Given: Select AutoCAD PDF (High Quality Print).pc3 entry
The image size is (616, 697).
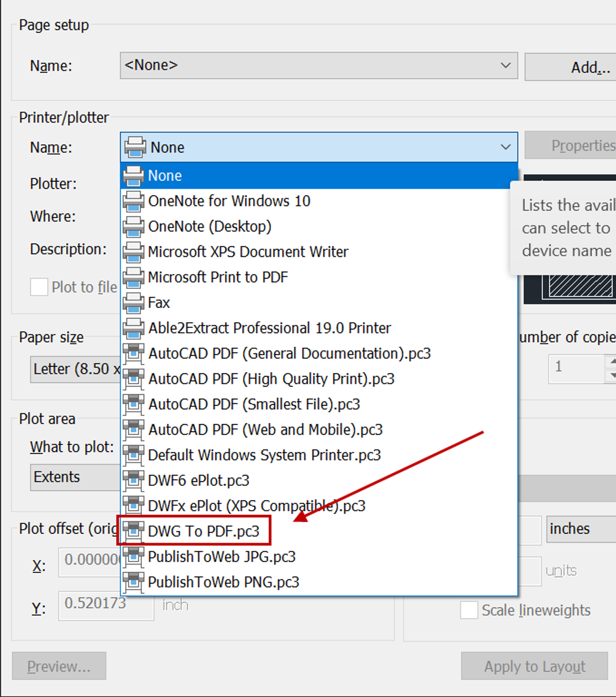Looking at the screenshot, I should point(271,379).
